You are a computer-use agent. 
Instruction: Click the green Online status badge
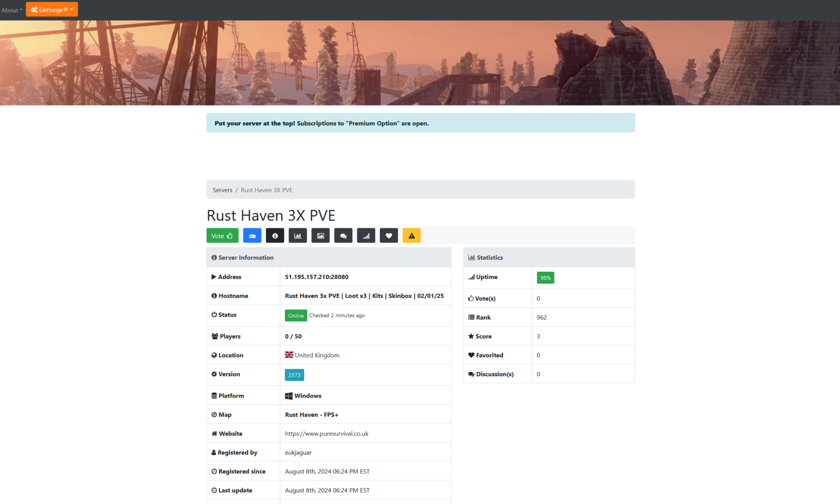pyautogui.click(x=296, y=316)
